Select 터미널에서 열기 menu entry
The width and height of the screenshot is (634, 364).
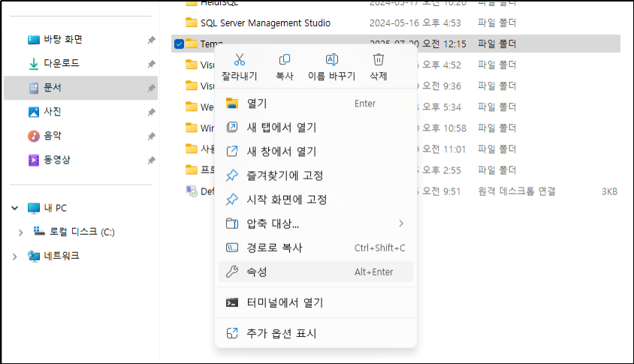click(315, 302)
